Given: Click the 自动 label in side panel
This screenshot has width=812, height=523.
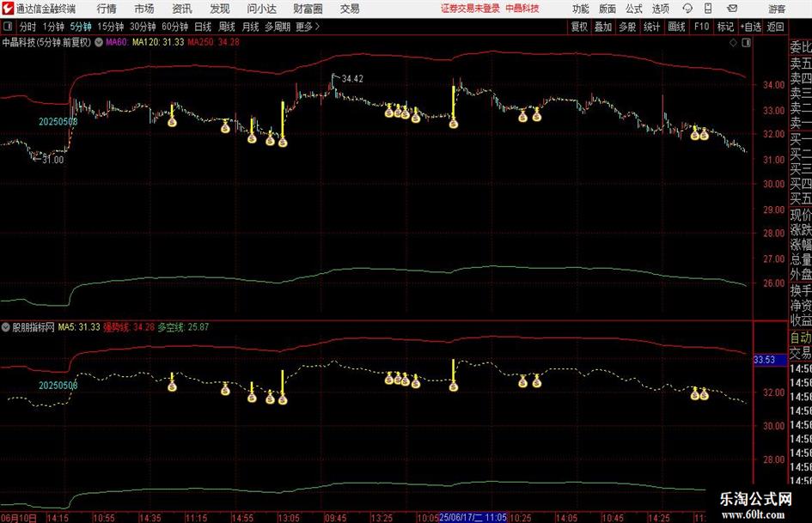Looking at the screenshot, I should [801, 338].
